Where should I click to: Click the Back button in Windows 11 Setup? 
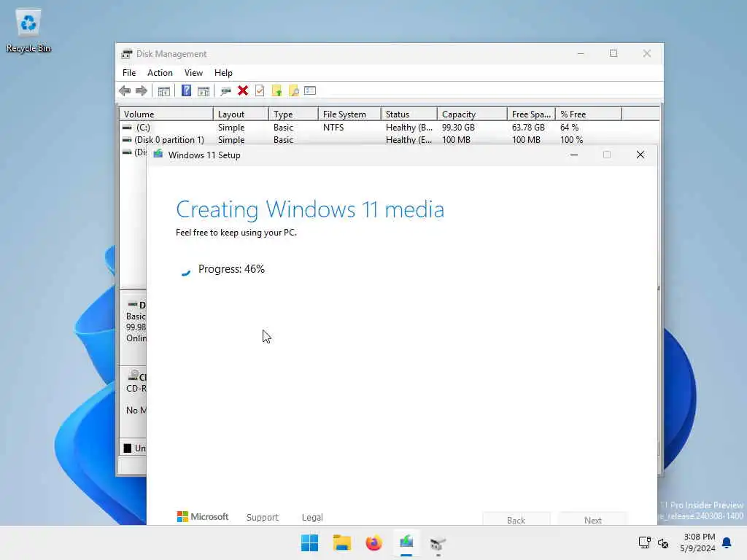pyautogui.click(x=516, y=519)
